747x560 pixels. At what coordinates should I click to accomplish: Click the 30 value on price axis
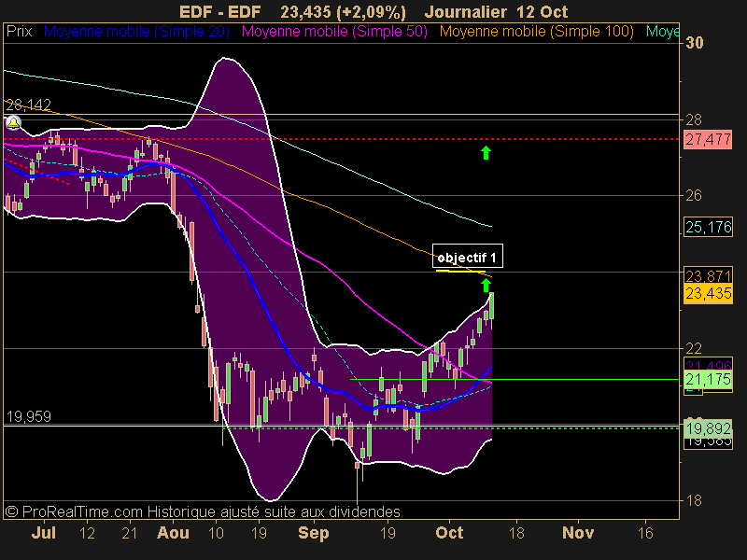point(694,43)
